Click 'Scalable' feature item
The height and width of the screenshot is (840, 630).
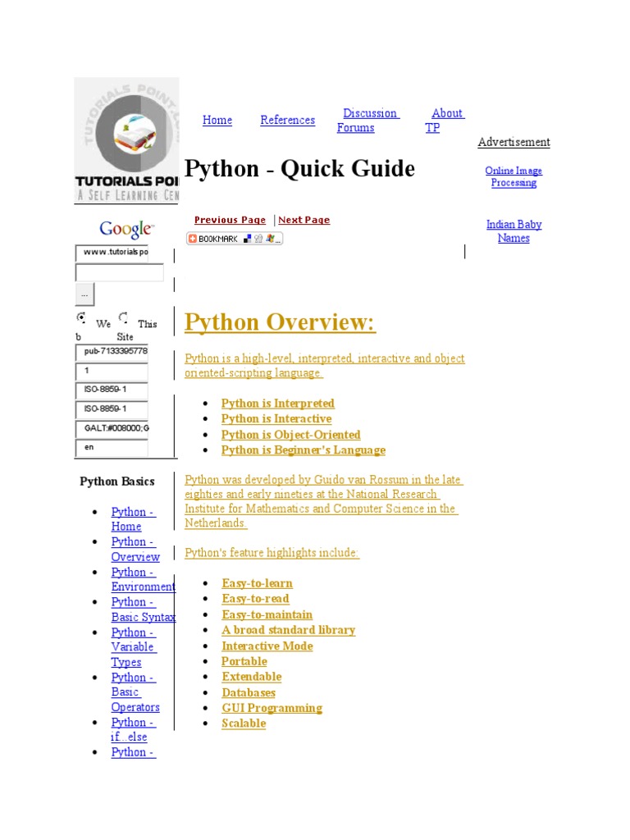[244, 724]
